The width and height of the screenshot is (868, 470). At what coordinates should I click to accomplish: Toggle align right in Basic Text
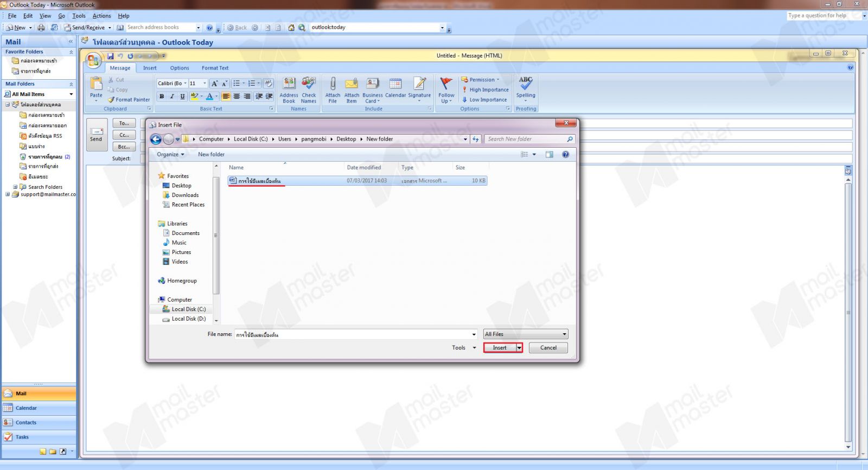click(247, 97)
